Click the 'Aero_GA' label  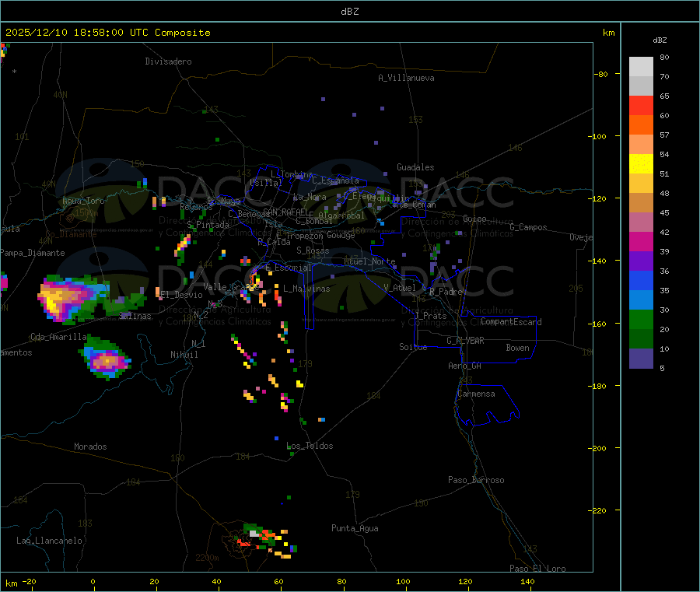(x=465, y=366)
